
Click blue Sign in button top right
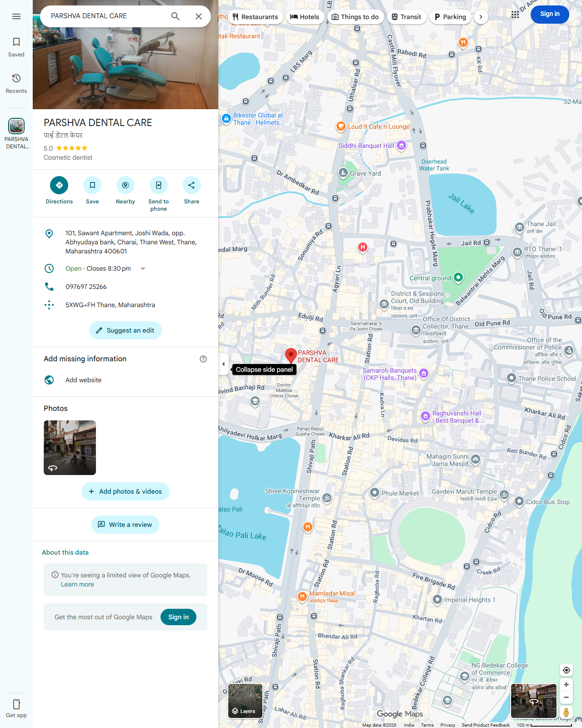(x=550, y=14)
